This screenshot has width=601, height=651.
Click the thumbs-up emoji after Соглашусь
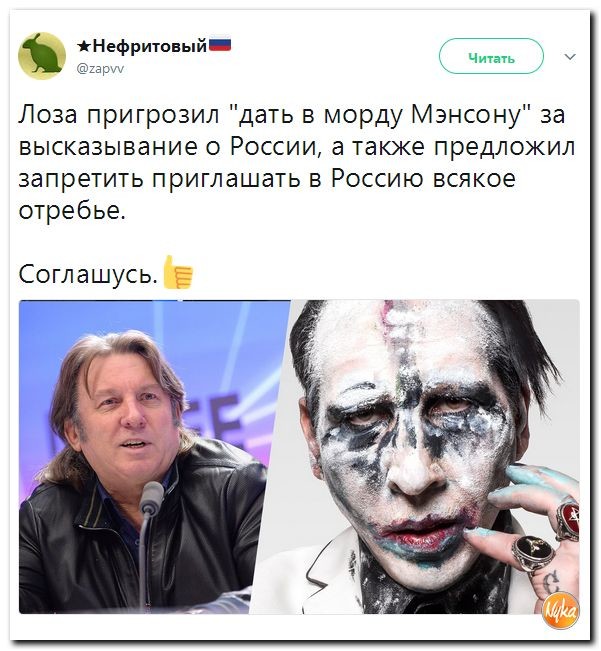tap(178, 272)
